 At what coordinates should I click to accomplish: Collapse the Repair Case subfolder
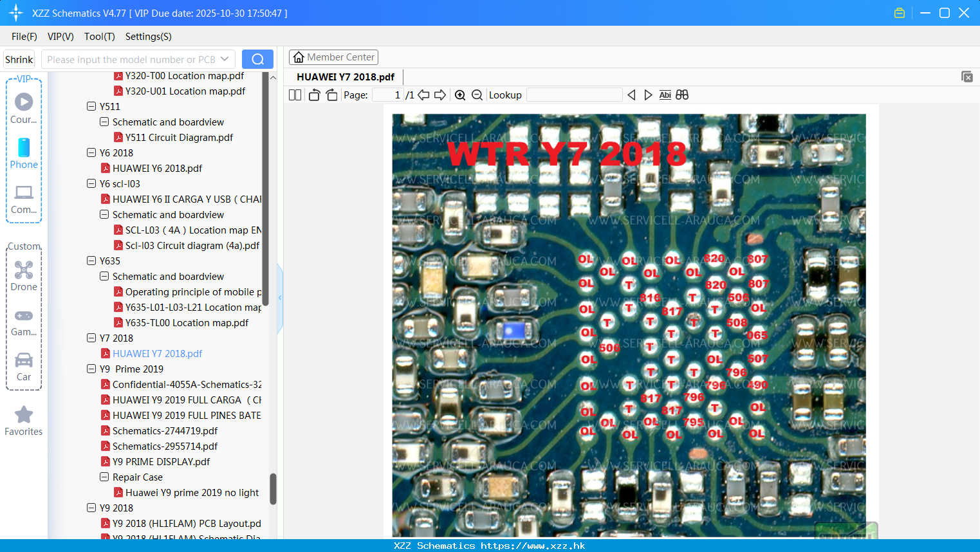point(104,477)
